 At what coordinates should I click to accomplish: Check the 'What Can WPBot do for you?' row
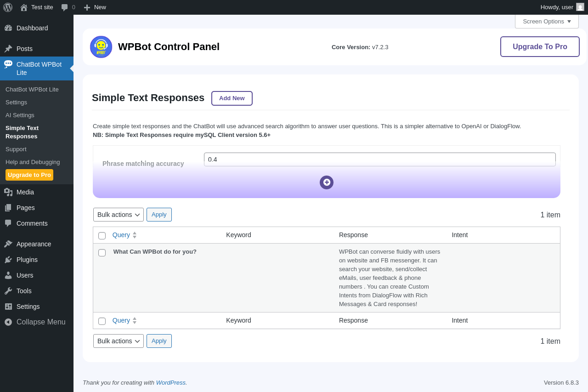102,253
